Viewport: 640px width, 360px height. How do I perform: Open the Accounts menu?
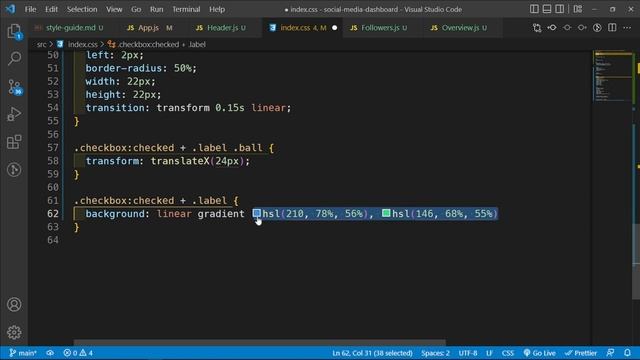(x=14, y=304)
